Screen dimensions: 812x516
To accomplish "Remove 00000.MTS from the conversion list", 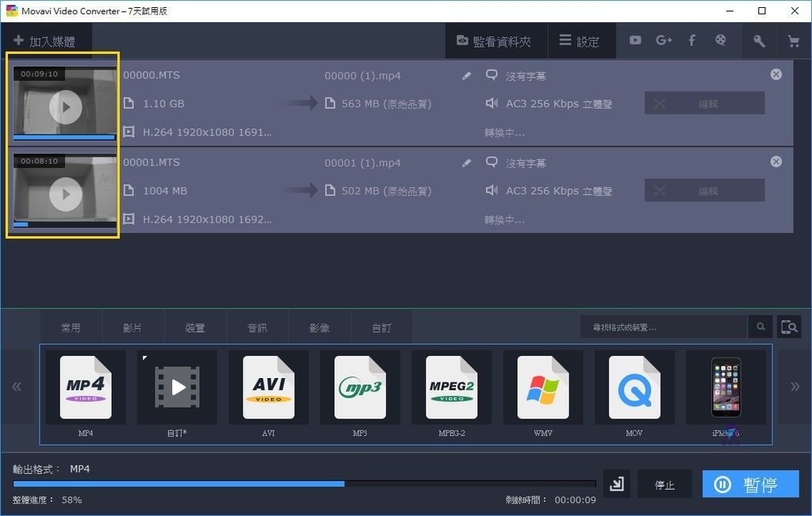I will coord(776,74).
